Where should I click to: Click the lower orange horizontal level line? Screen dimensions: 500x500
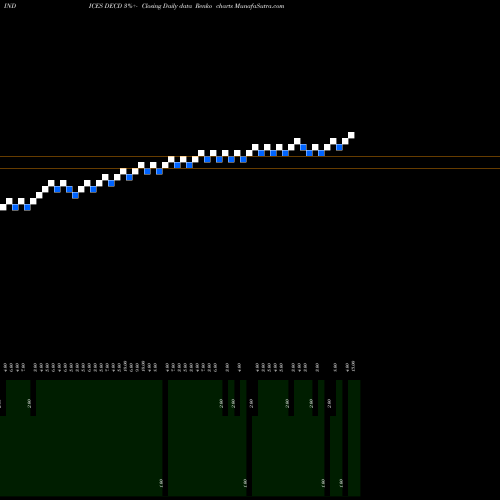250,168
